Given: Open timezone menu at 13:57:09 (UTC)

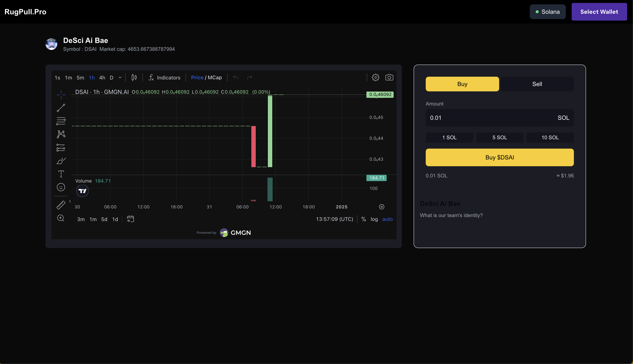Looking at the screenshot, I should pyautogui.click(x=334, y=219).
